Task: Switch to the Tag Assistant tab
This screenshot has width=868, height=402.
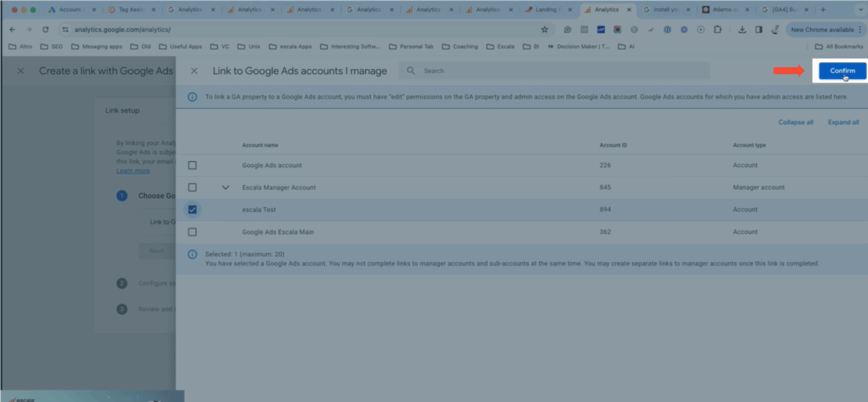Action: [x=131, y=10]
